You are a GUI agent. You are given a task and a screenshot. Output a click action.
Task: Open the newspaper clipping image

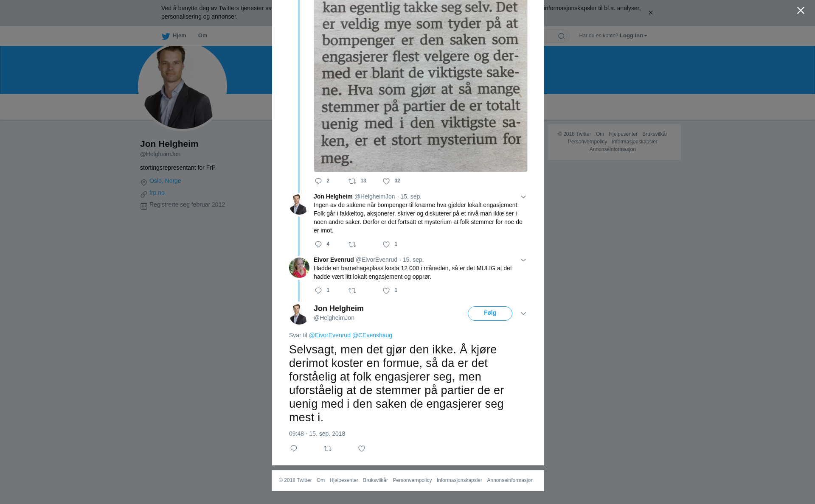pos(421,86)
